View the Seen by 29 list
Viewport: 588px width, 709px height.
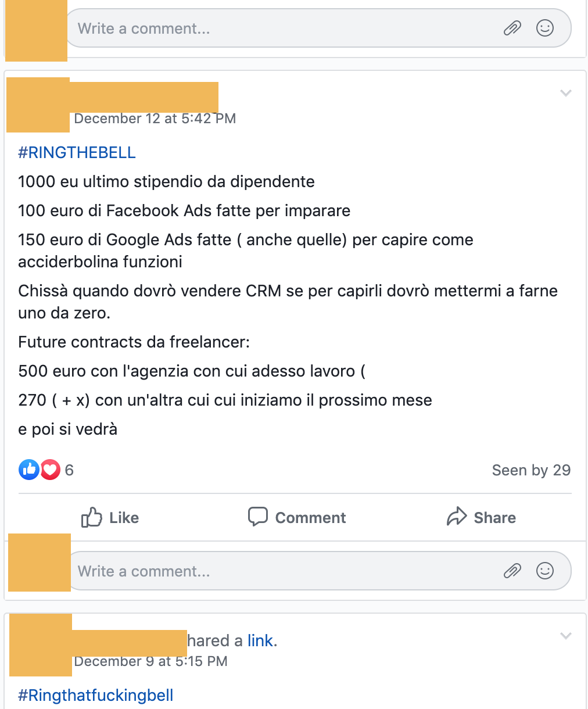(x=531, y=470)
